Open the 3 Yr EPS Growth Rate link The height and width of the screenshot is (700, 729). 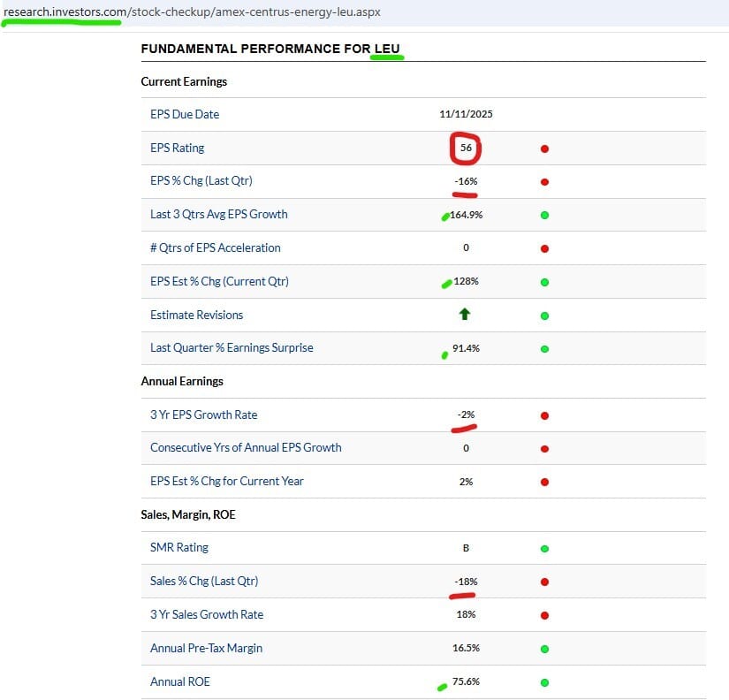(x=203, y=415)
